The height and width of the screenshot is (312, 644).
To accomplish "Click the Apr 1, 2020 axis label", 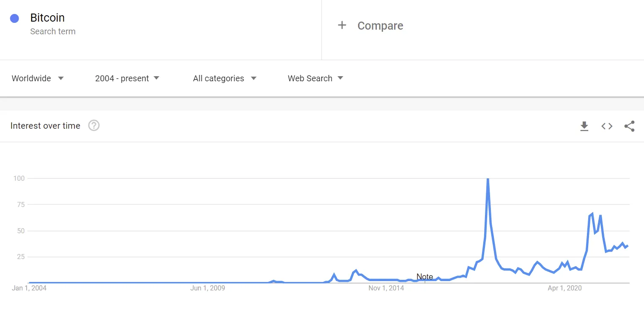I will pos(565,288).
